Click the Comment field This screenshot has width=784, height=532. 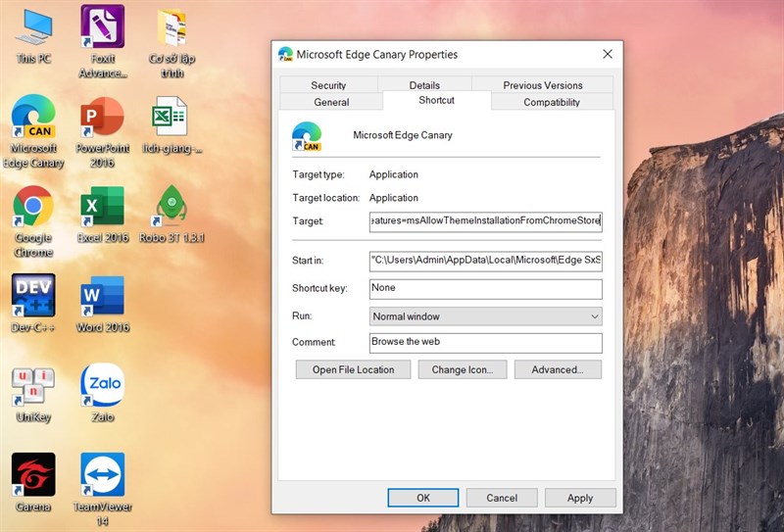485,343
